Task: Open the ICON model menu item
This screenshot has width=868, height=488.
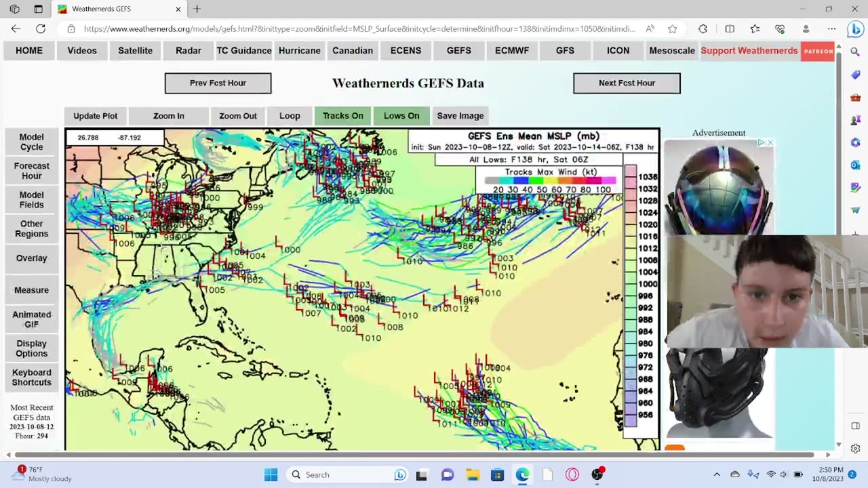Action: 618,51
